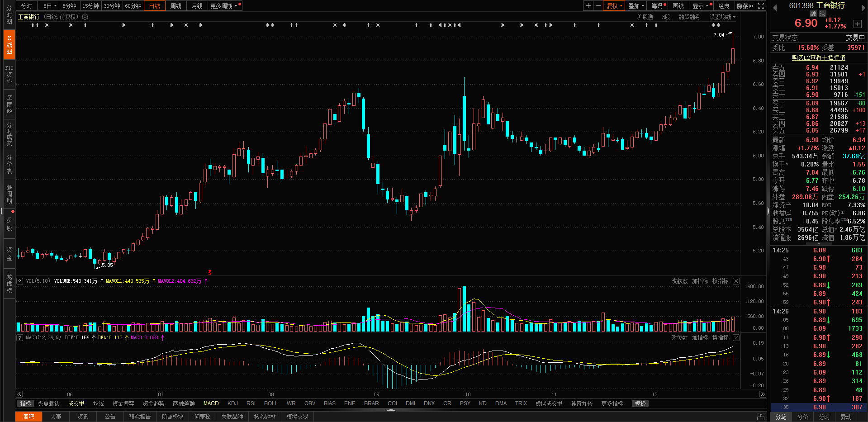Zoom in chart with plus button

click(x=588, y=6)
